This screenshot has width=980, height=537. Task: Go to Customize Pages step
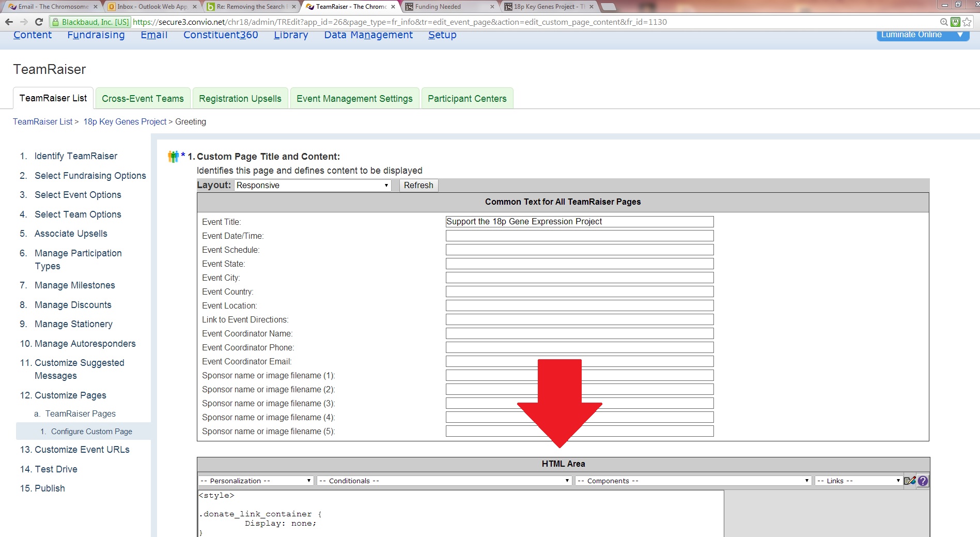(70, 395)
